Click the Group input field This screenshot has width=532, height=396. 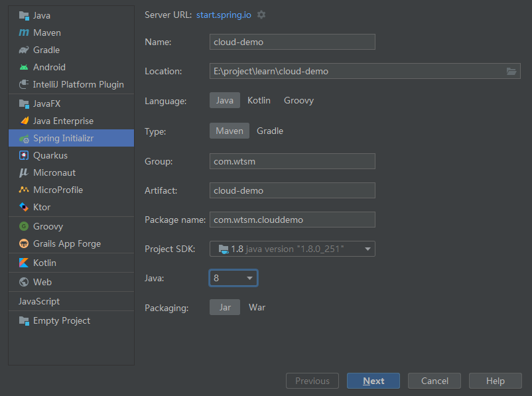(x=292, y=161)
